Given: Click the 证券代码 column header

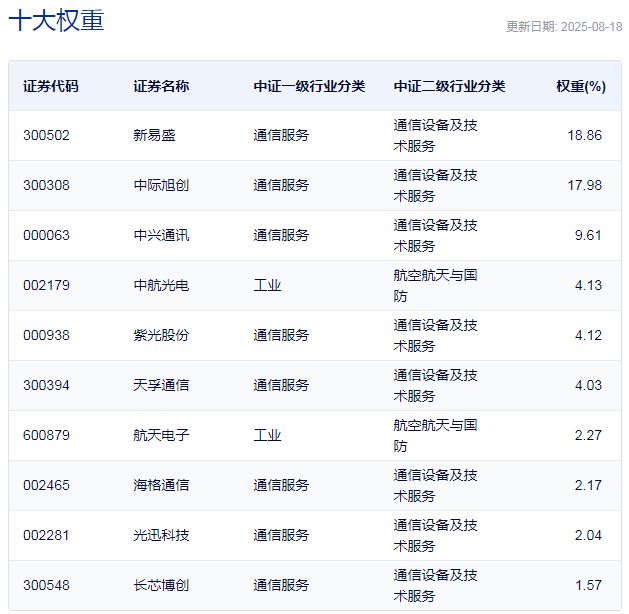Looking at the screenshot, I should point(51,86).
